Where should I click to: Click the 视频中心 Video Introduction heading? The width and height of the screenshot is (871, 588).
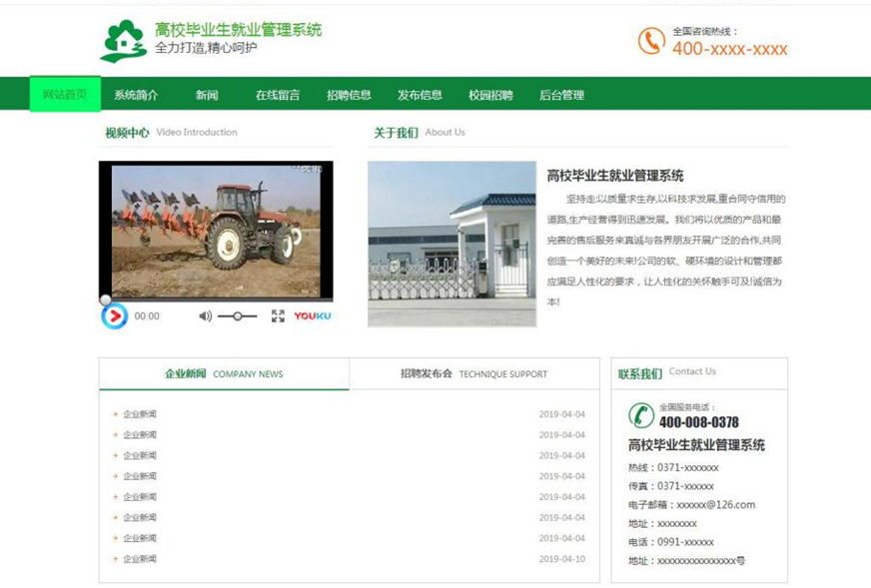click(x=171, y=132)
